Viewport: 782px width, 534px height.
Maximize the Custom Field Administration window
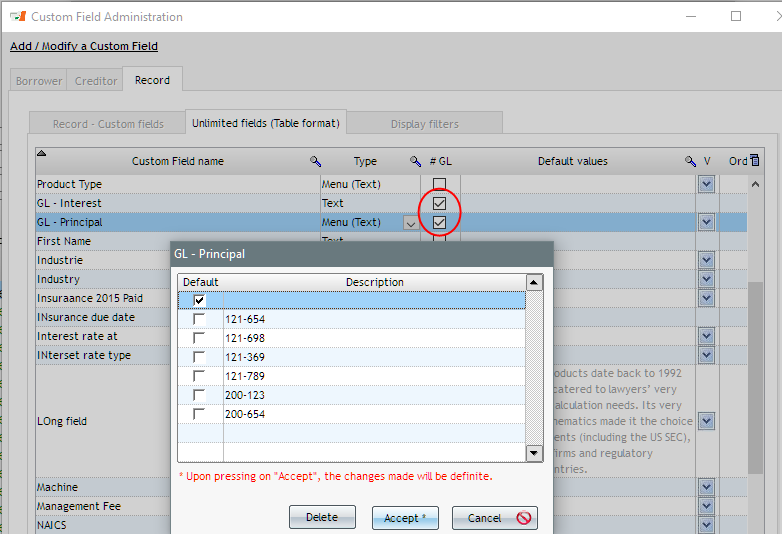[x=736, y=16]
